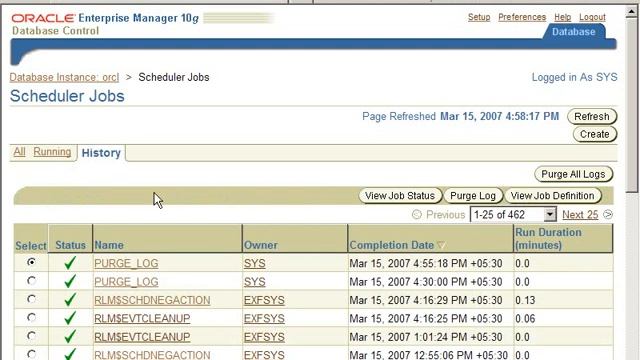Select radio for RLM$SCHDNEGACTION 4:16:29 PM row
The image size is (640, 360).
31,299
